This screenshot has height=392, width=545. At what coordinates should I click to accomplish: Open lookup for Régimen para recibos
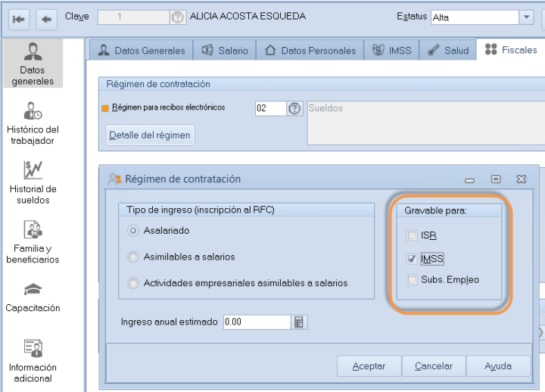(295, 108)
